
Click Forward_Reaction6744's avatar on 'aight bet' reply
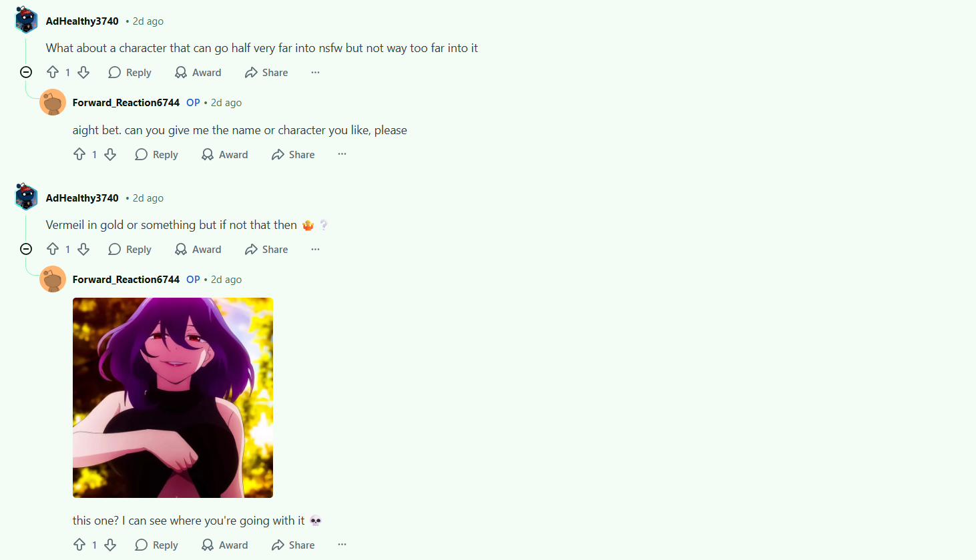tap(53, 102)
